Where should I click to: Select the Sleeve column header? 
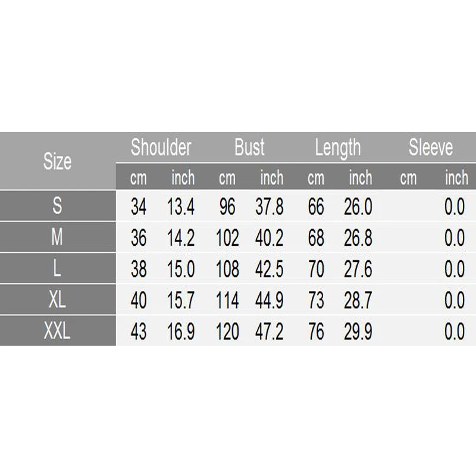tap(430, 148)
